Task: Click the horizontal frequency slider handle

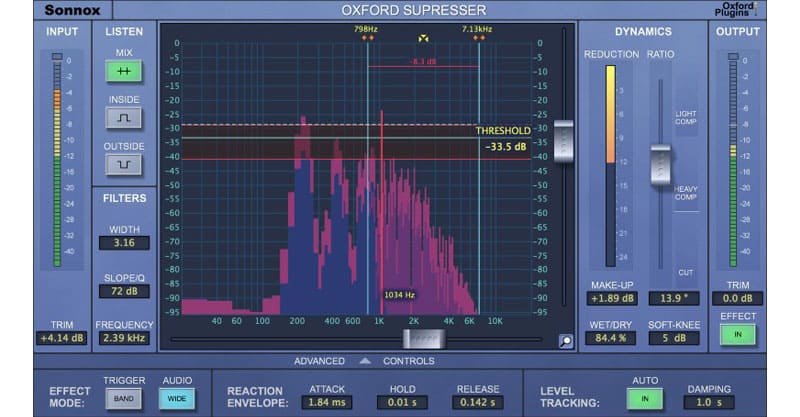Action: [425, 339]
